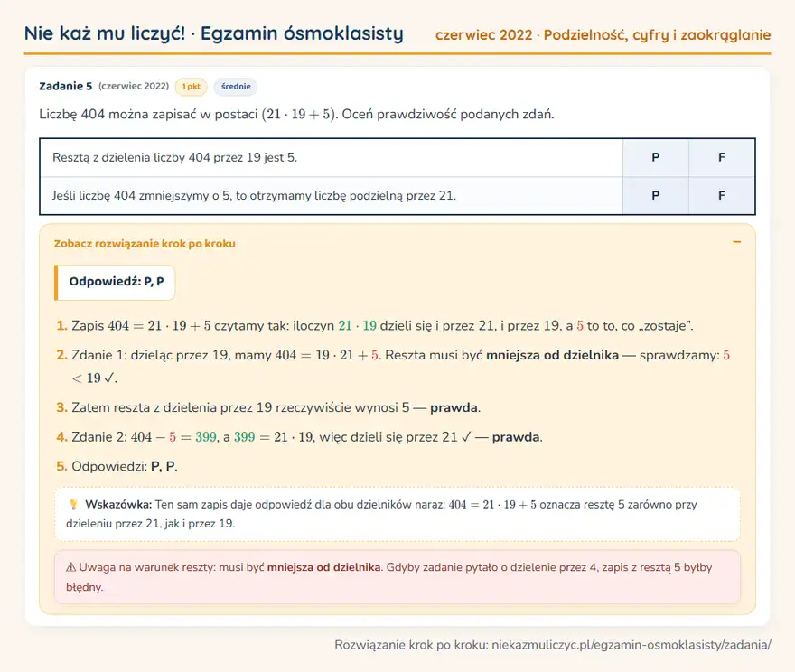This screenshot has width=795, height=672.
Task: Click the '(czerwiec 2022)' date next to Zadanie 5
Action: (x=134, y=86)
